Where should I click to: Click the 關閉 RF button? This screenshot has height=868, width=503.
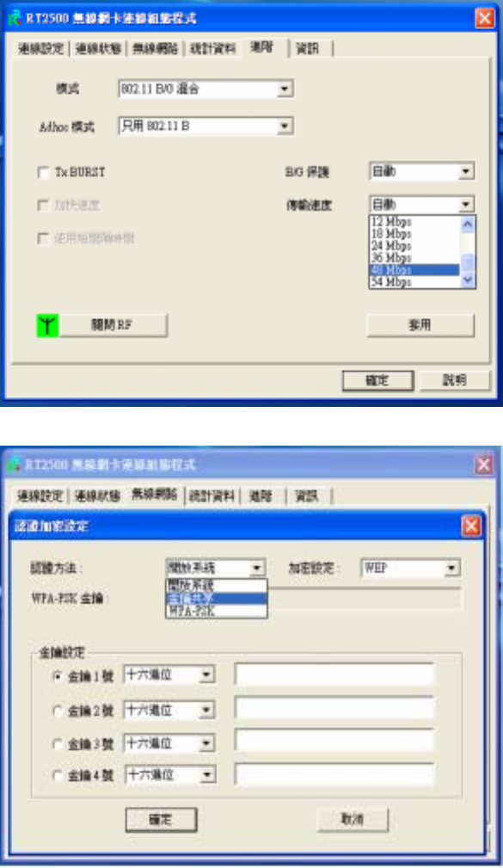click(x=113, y=325)
